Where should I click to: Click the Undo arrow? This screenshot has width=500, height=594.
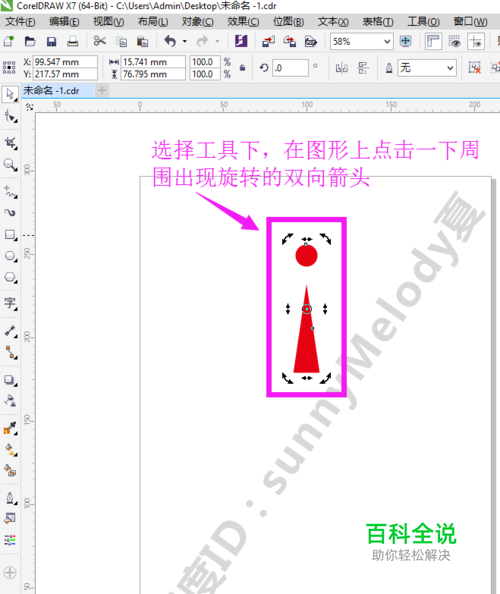170,41
